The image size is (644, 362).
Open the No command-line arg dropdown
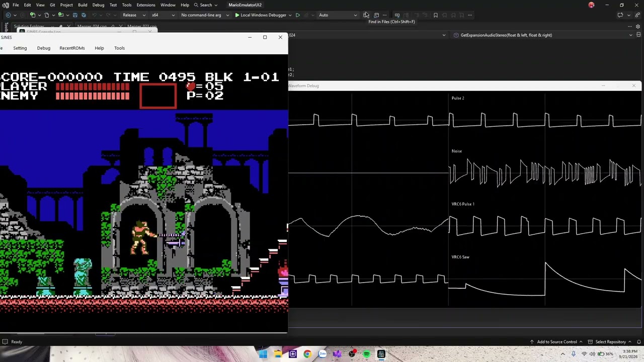204,15
